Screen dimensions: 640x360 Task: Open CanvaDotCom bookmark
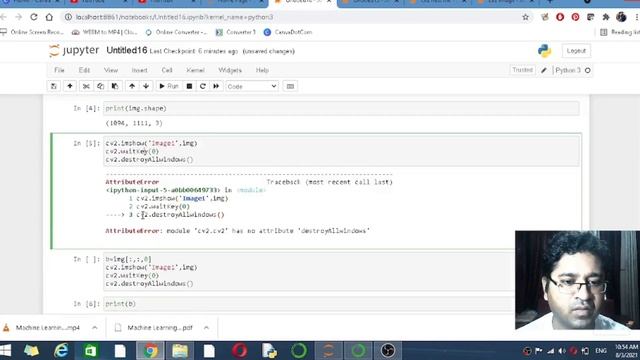[x=288, y=32]
